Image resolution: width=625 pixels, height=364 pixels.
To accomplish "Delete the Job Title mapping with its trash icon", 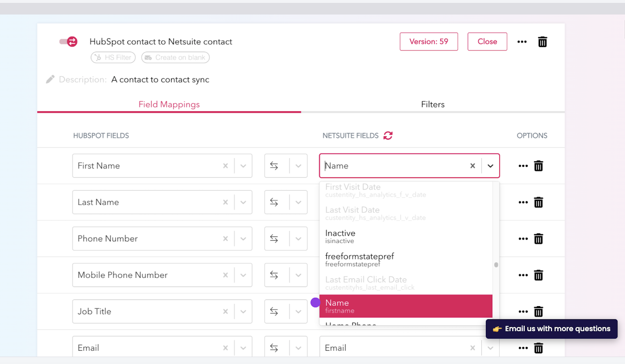I will click(538, 311).
